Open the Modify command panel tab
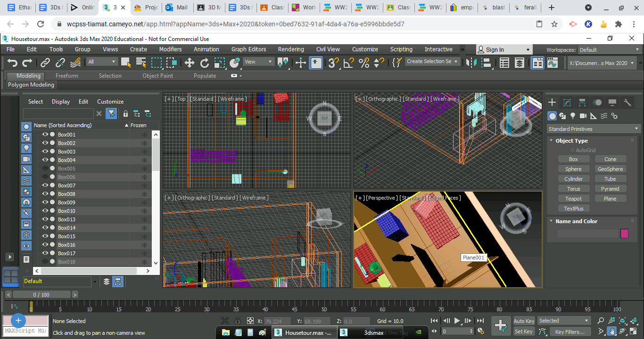 567,102
